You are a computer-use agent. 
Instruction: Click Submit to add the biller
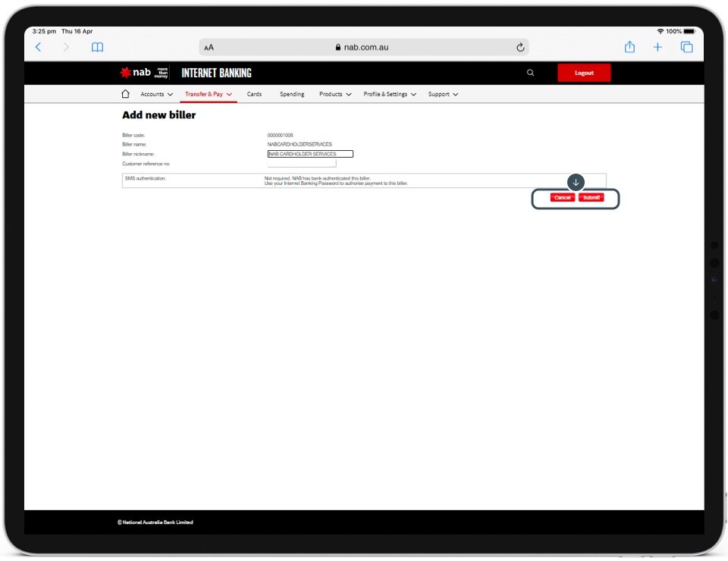coord(591,198)
